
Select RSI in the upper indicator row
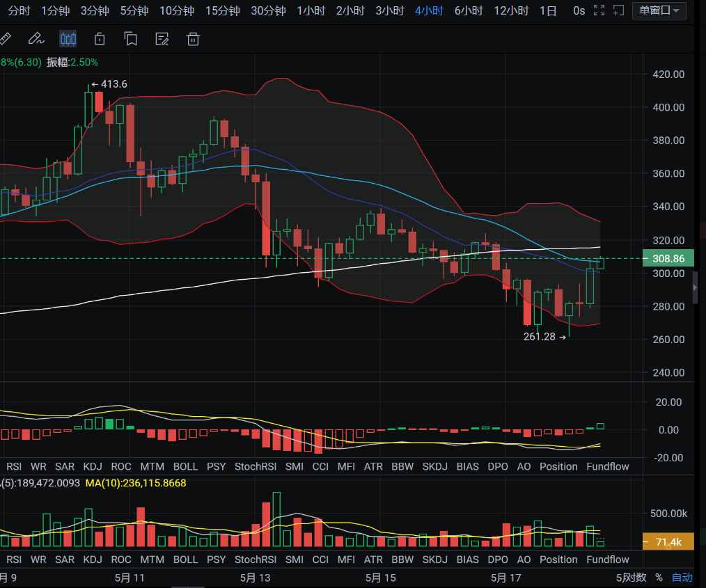(14, 466)
